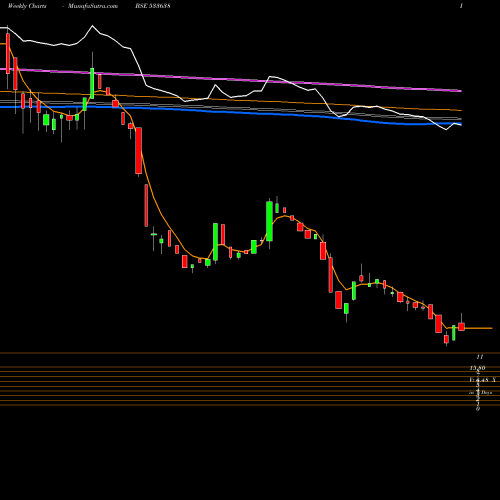The height and width of the screenshot is (500, 500).
Task: Click the 'in 3 Days' label
Action: point(480,393)
